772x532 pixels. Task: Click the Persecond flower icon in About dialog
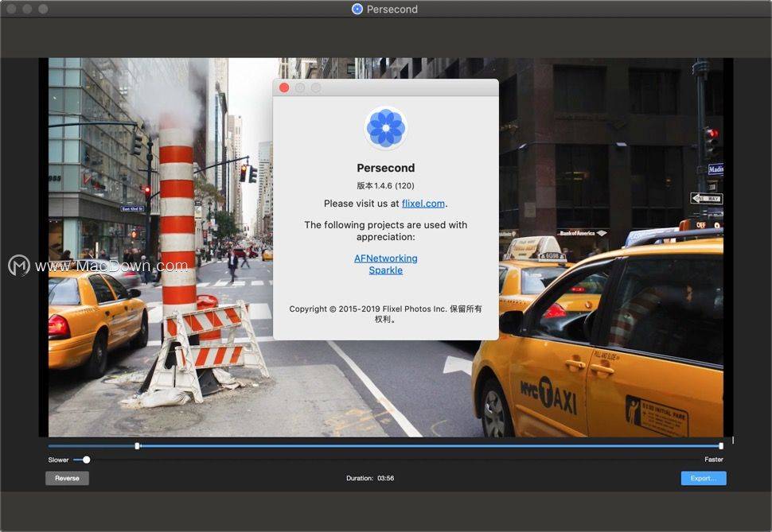click(386, 128)
